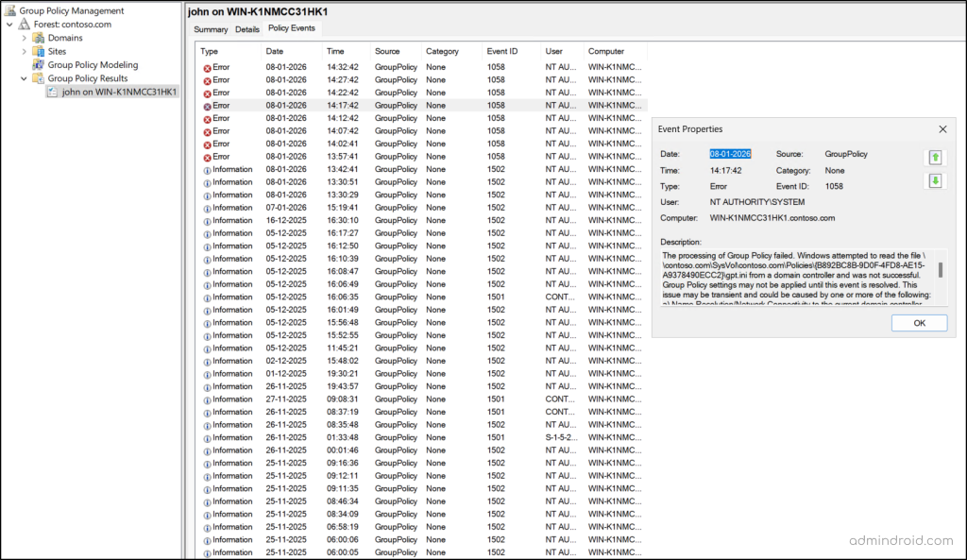Viewport: 967px width, 560px height.
Task: Expand the Domains tree node
Action: [x=23, y=37]
